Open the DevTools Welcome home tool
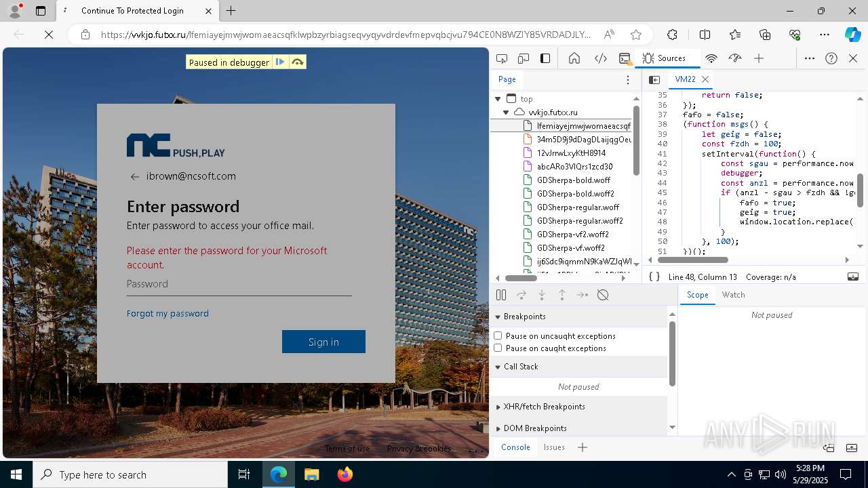Viewport: 868px width, 488px height. tap(574, 58)
